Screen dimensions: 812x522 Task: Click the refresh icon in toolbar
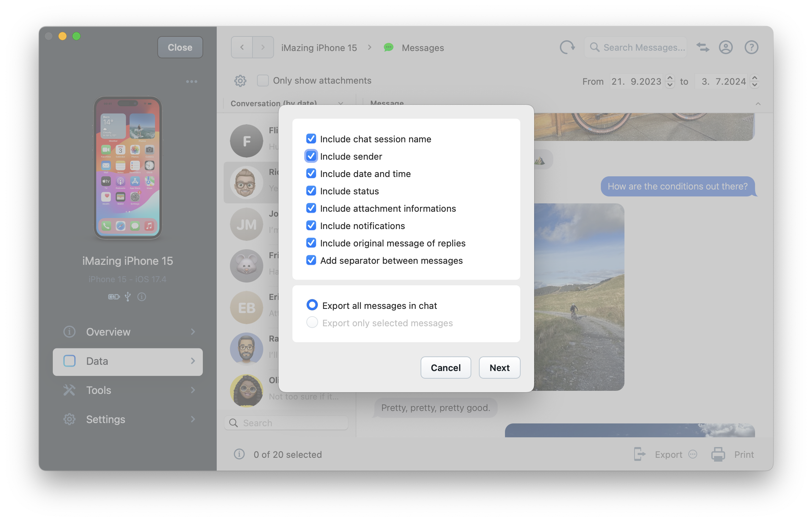[567, 47]
